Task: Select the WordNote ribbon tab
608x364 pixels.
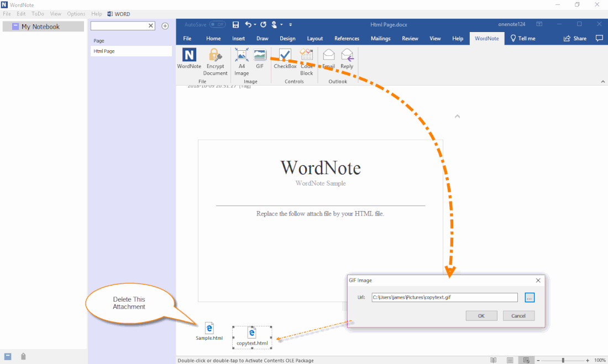Action: click(x=486, y=38)
